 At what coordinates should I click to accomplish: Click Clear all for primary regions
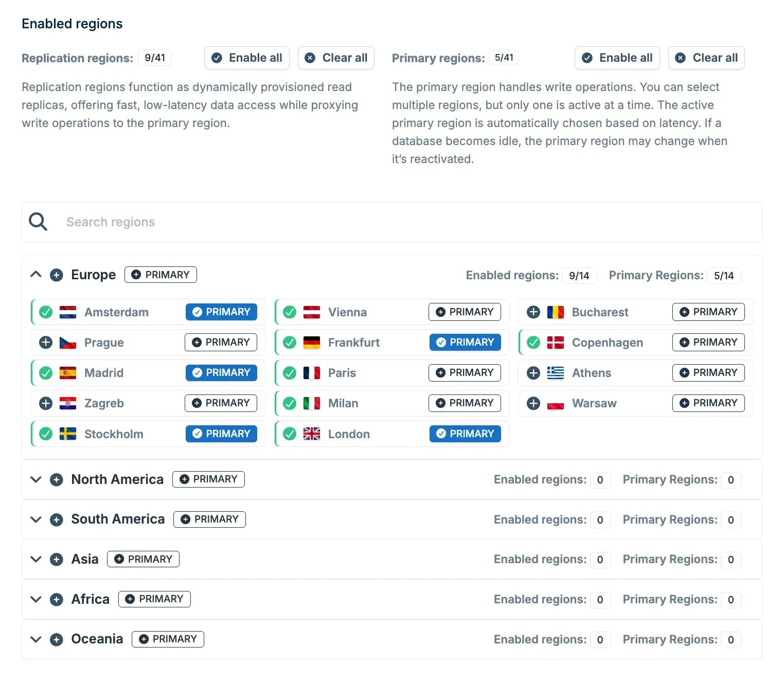pos(706,58)
